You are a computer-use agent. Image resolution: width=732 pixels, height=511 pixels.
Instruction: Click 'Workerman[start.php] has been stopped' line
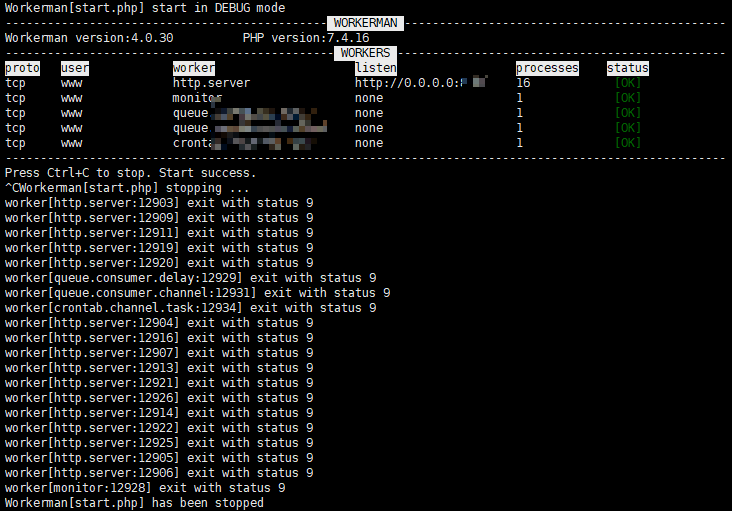pos(134,503)
